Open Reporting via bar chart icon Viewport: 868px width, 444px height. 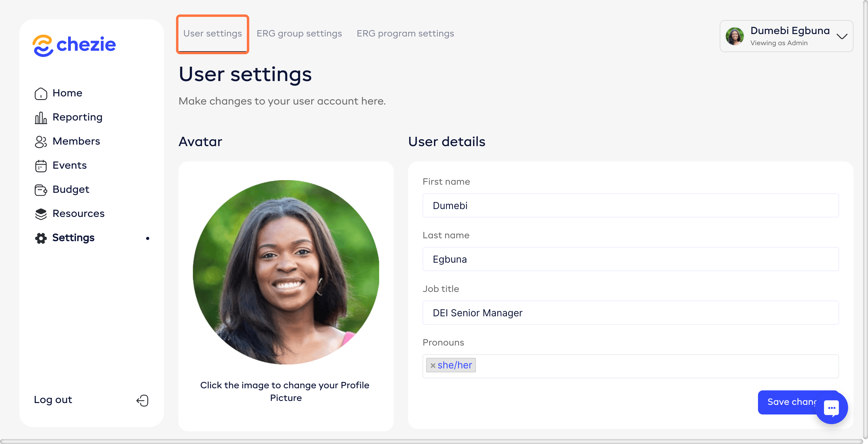pos(41,117)
